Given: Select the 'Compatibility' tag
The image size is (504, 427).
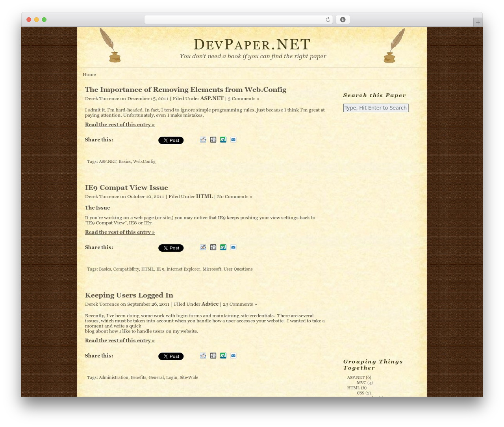Looking at the screenshot, I should [x=126, y=269].
